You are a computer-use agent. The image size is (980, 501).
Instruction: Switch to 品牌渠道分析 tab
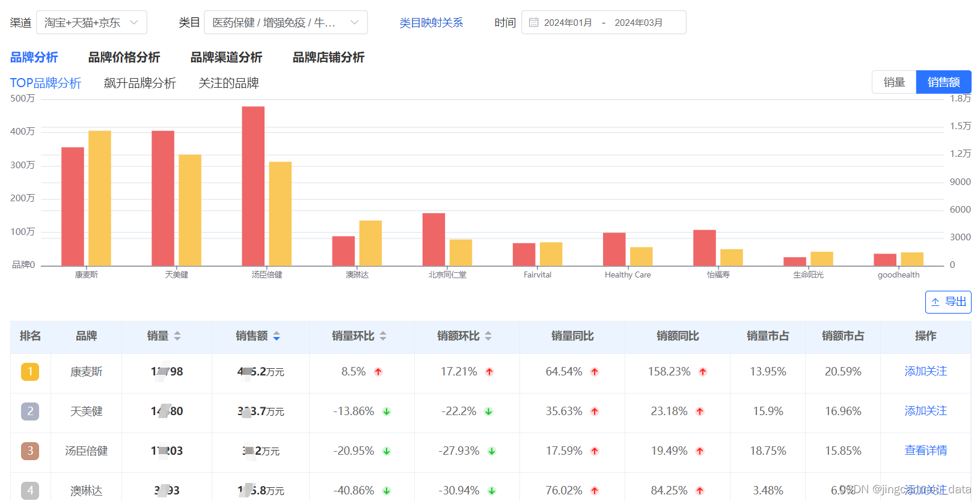(226, 57)
